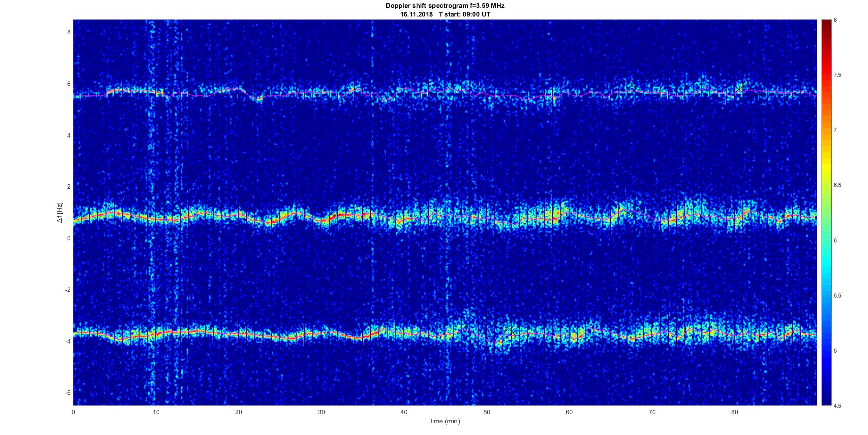Click the y-axis label "Δf [Hz]"
Image resolution: width=868 pixels, height=435 pixels.
point(60,213)
